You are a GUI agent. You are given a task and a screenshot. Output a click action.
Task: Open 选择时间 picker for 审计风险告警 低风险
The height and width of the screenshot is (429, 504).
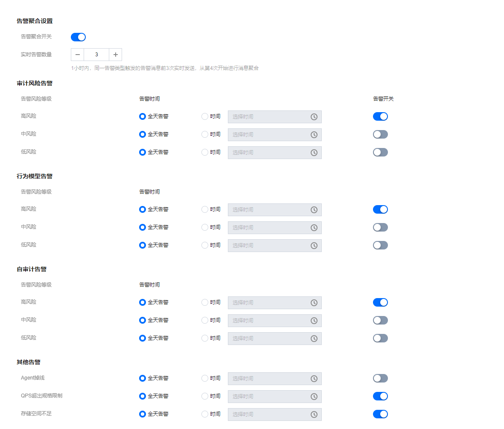pyautogui.click(x=269, y=153)
